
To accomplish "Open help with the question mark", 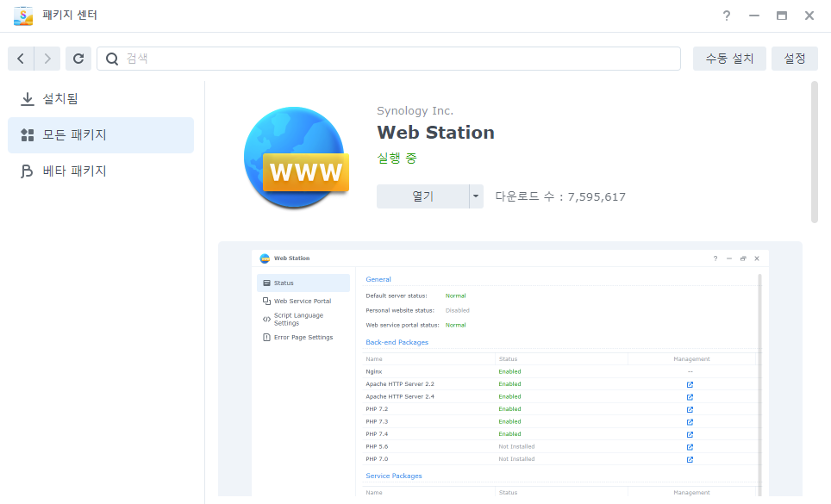I will pos(727,16).
